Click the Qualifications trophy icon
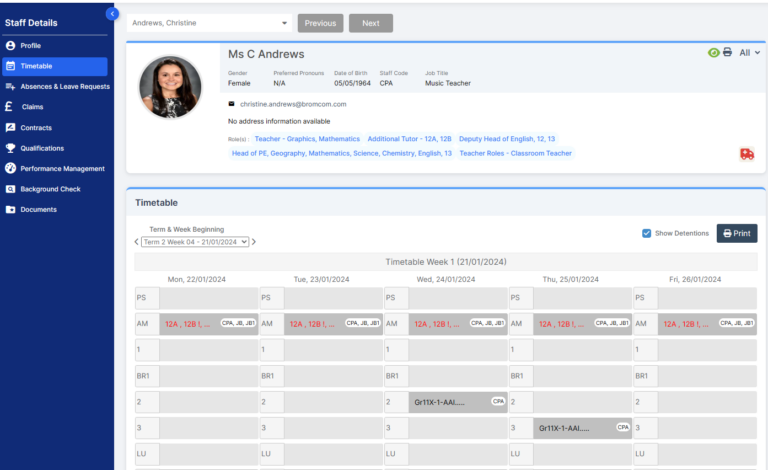 click(10, 148)
